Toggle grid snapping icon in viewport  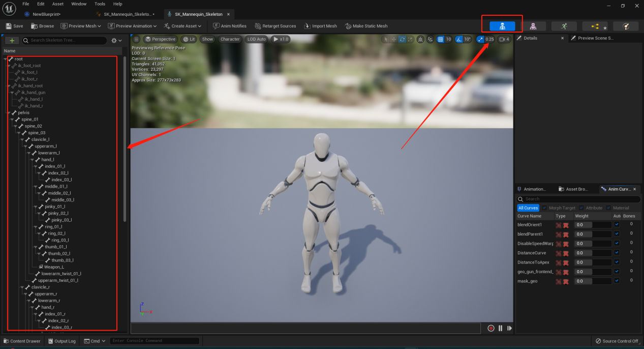tap(441, 39)
